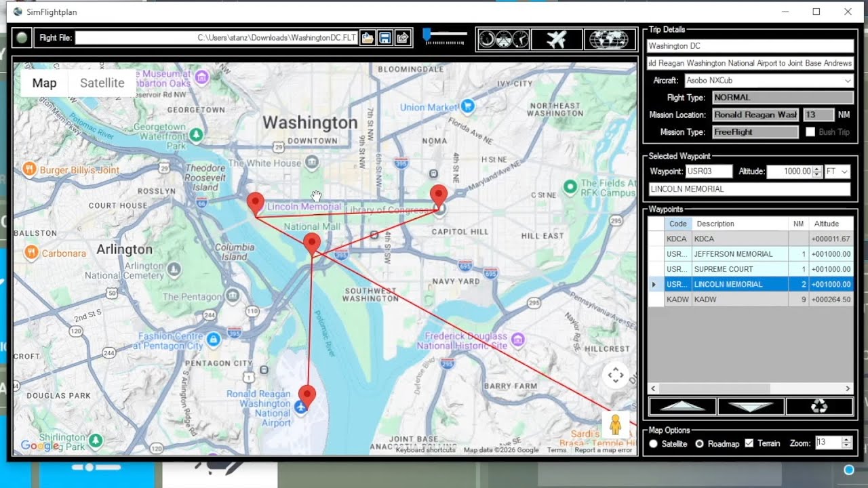Click the trip description field about Reagan Airport

click(x=750, y=63)
